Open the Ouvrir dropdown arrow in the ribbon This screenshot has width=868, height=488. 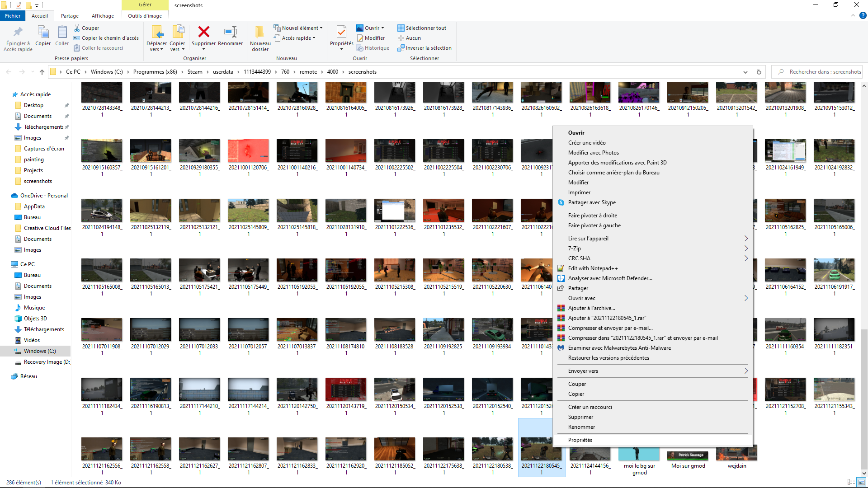point(382,28)
